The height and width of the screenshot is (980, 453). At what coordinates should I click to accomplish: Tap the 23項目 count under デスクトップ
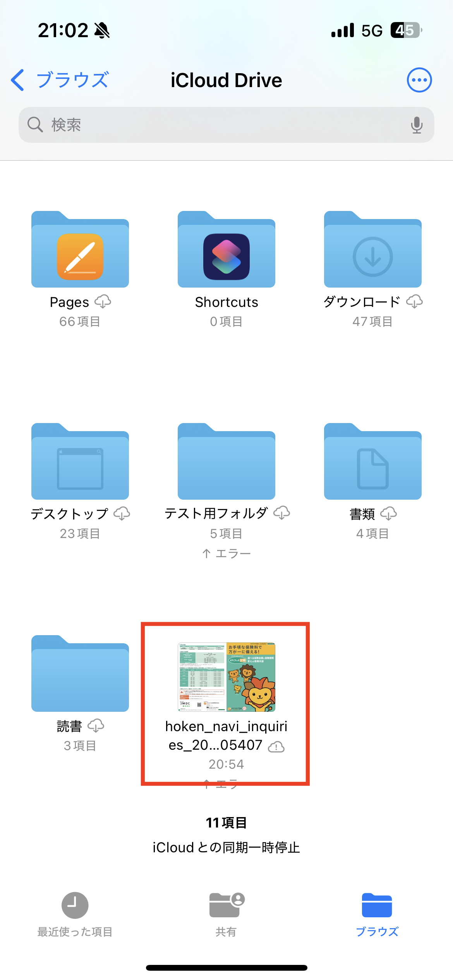[x=80, y=533]
